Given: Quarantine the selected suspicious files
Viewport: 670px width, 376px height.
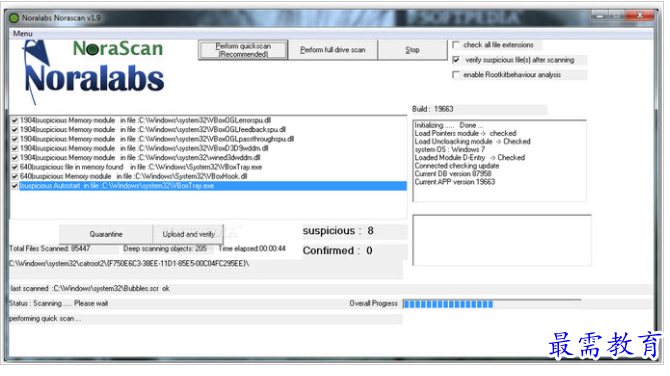Looking at the screenshot, I should (106, 234).
